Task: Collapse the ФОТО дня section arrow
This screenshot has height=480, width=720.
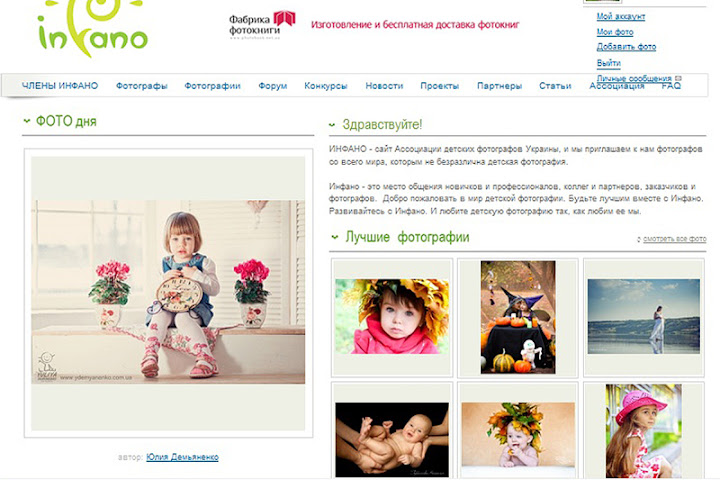Action: point(27,121)
